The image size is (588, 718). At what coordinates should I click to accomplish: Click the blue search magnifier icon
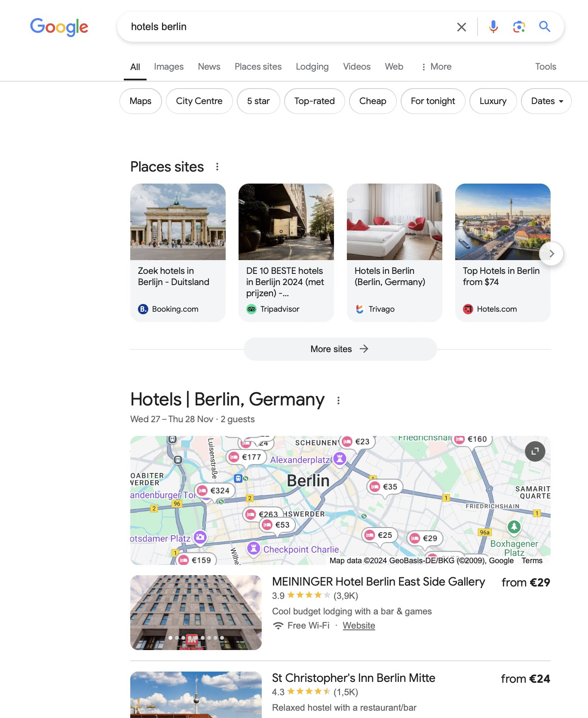coord(545,27)
